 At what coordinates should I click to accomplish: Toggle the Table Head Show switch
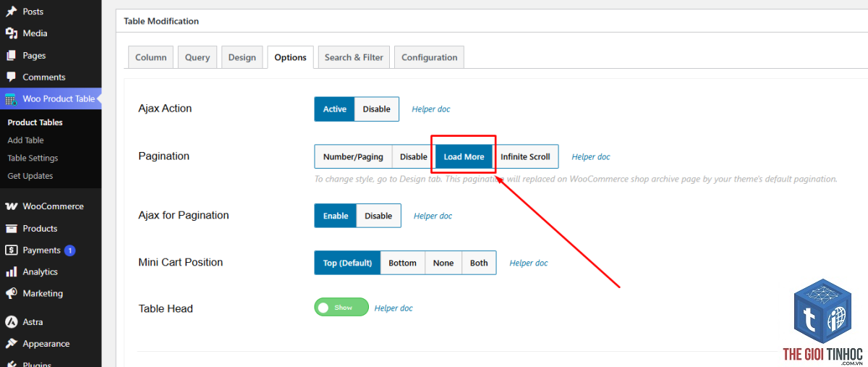tap(341, 308)
